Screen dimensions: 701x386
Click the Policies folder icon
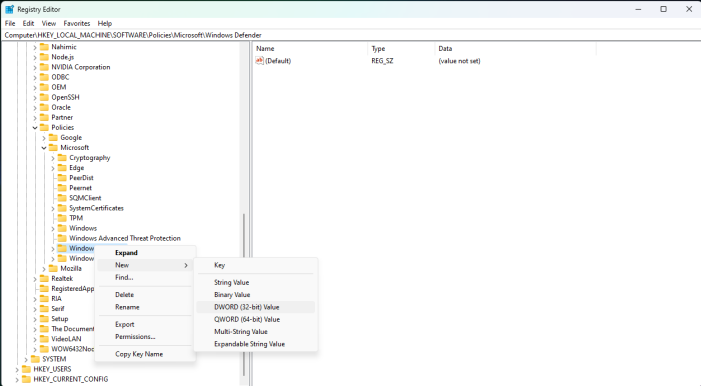pyautogui.click(x=44, y=127)
